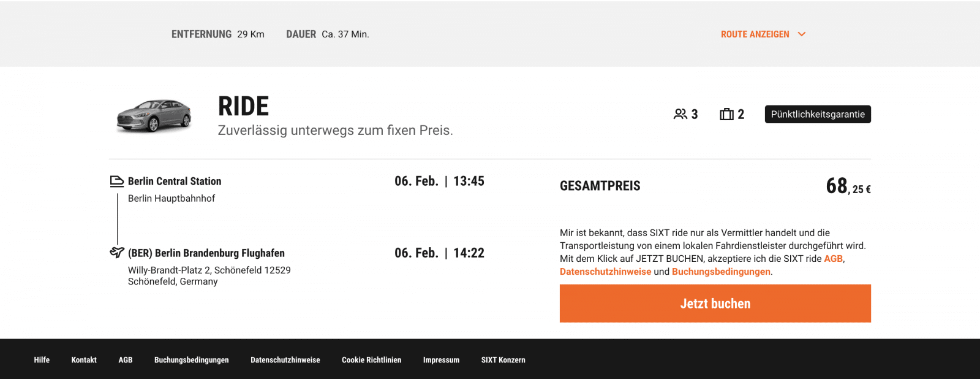Open the AGB link in the booking text
This screenshot has height=379, width=980.
(834, 258)
